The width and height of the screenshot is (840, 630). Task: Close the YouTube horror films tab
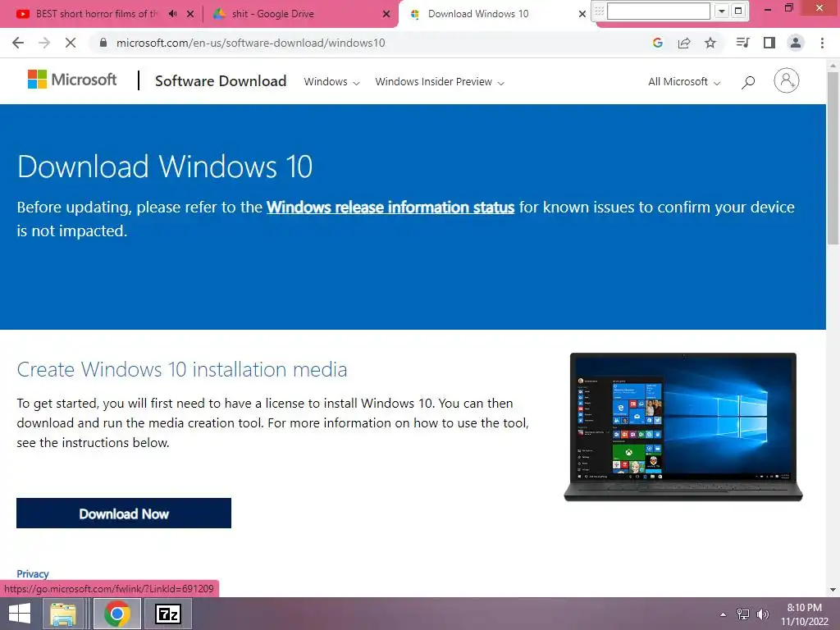point(190,14)
